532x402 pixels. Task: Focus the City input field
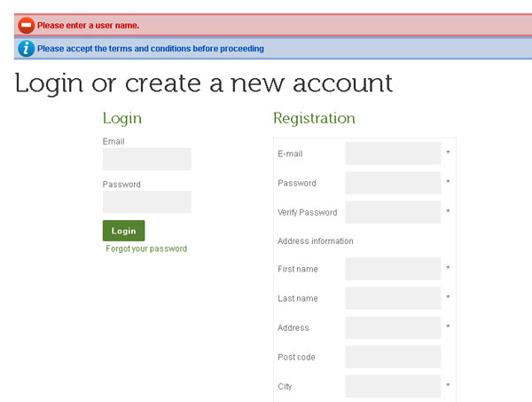click(393, 386)
